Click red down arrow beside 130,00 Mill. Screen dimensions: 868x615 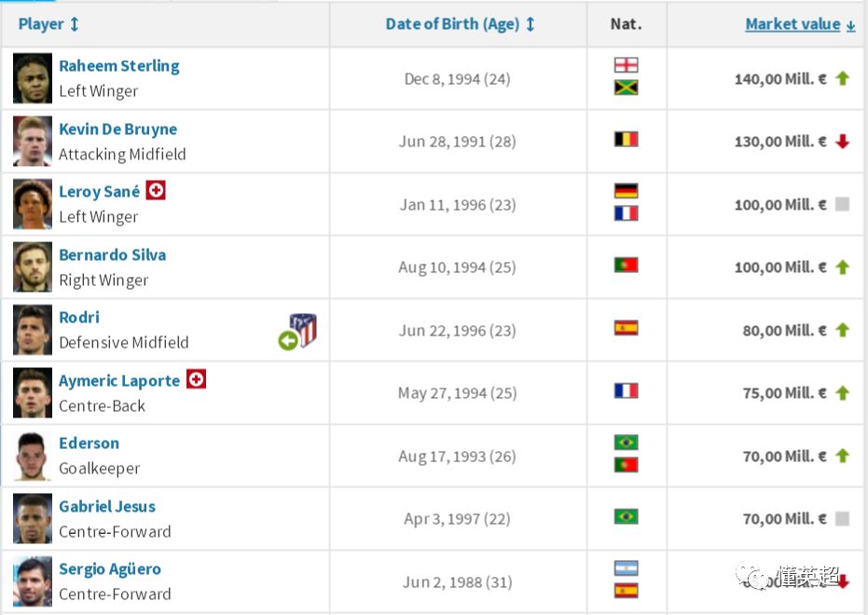[843, 142]
